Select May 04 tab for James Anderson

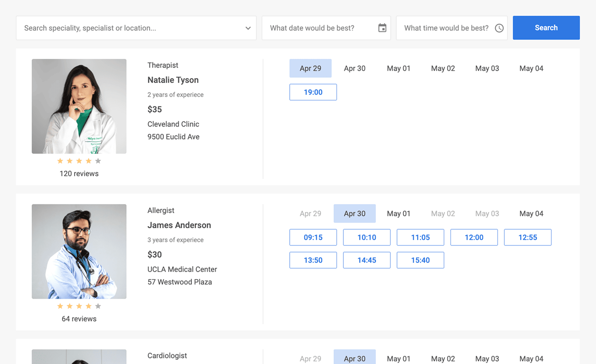(x=532, y=213)
